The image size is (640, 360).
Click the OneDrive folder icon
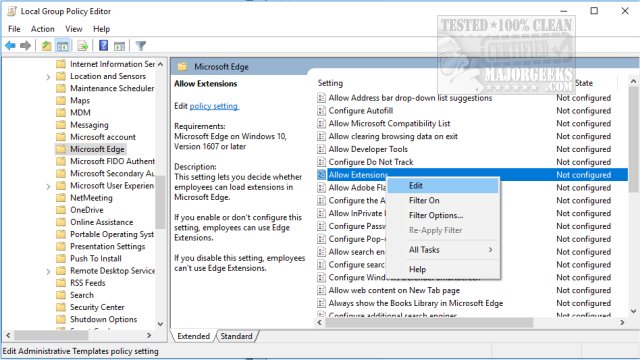tap(61, 210)
